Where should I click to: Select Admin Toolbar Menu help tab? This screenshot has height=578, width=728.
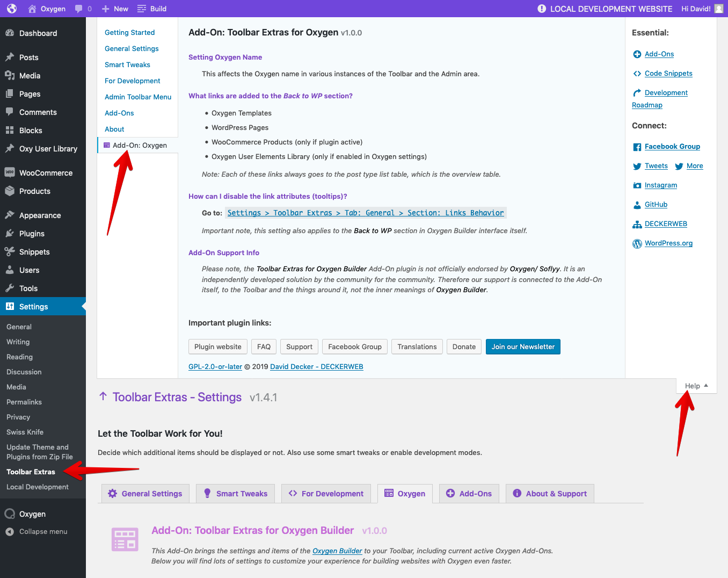pyautogui.click(x=138, y=97)
